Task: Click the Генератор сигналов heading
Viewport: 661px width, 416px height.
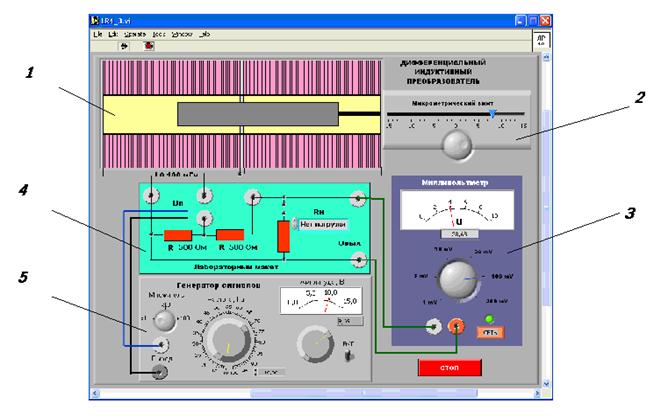Action: pyautogui.click(x=218, y=285)
